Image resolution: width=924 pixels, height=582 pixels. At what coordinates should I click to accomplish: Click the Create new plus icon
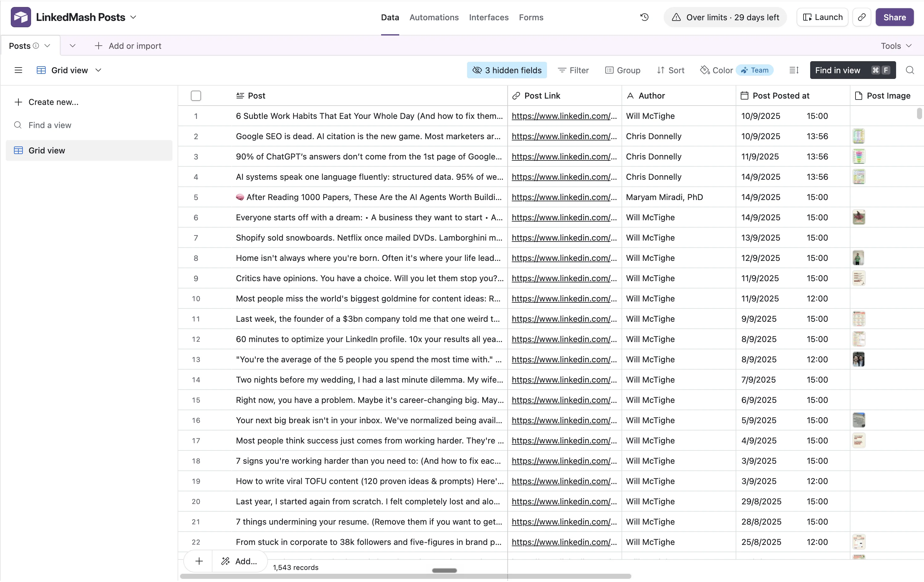(18, 102)
